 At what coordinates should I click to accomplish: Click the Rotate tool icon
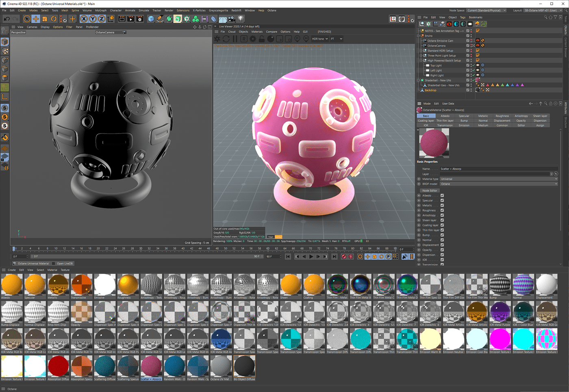[54, 19]
